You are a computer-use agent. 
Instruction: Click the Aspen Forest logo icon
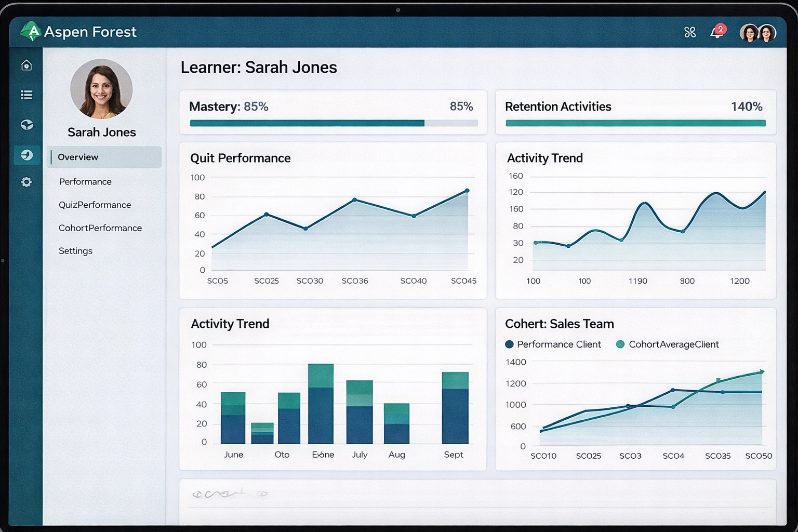tap(31, 32)
